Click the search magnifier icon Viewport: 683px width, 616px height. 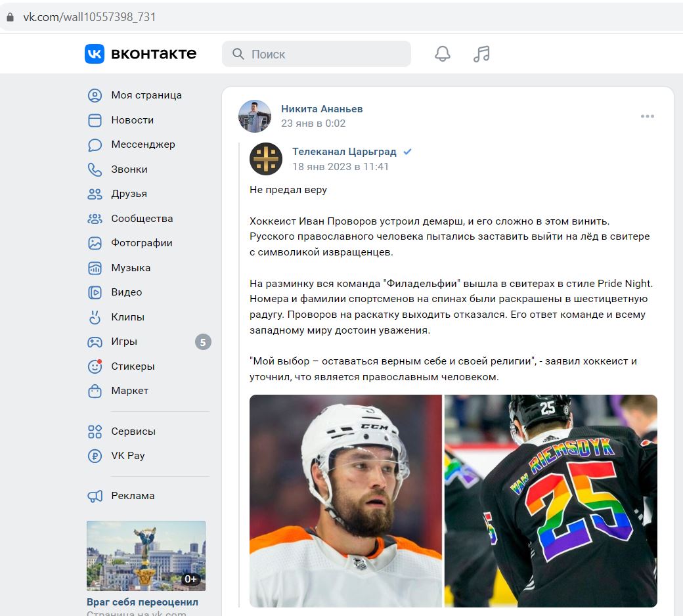(x=238, y=54)
